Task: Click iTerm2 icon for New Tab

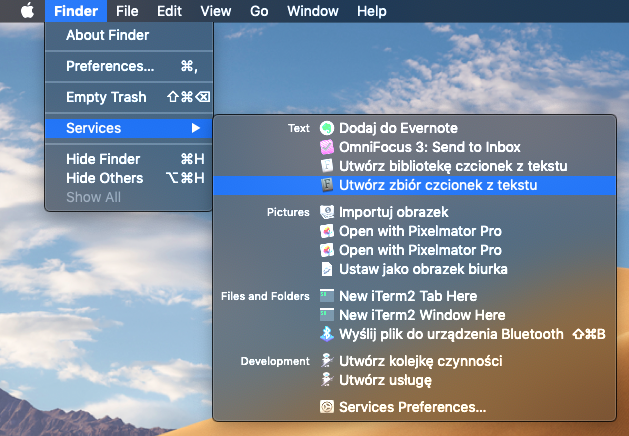Action: [x=327, y=296]
